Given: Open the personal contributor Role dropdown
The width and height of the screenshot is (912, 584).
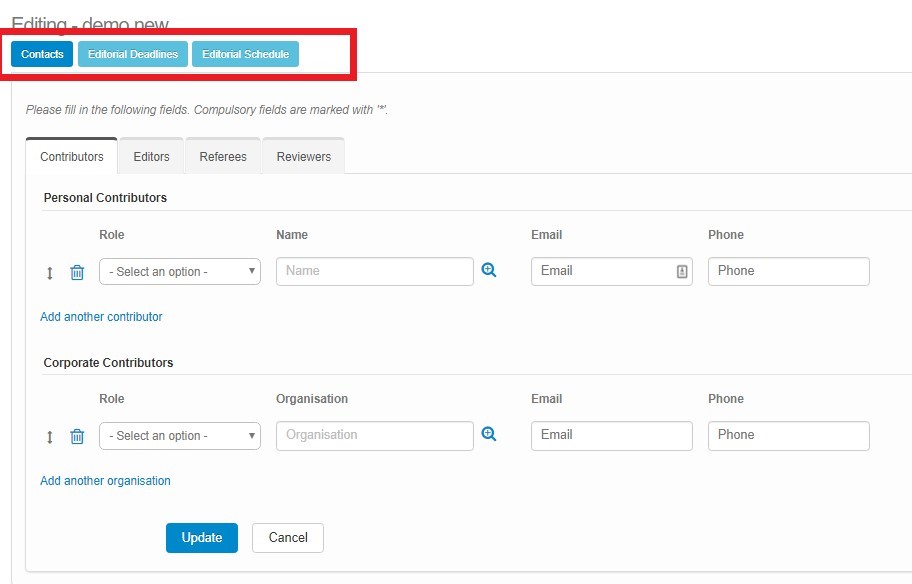Looking at the screenshot, I should pos(180,272).
